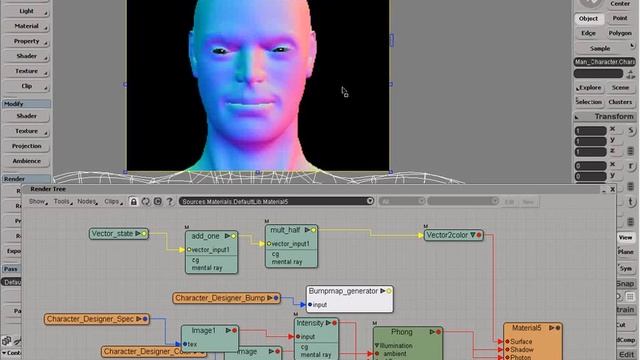Viewport: 640px width, 360px height.
Task: Open the Get Property menu
Action: [x=27, y=41]
